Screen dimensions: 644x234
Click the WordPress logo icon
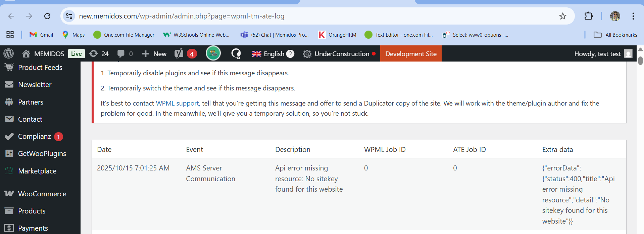click(x=8, y=54)
